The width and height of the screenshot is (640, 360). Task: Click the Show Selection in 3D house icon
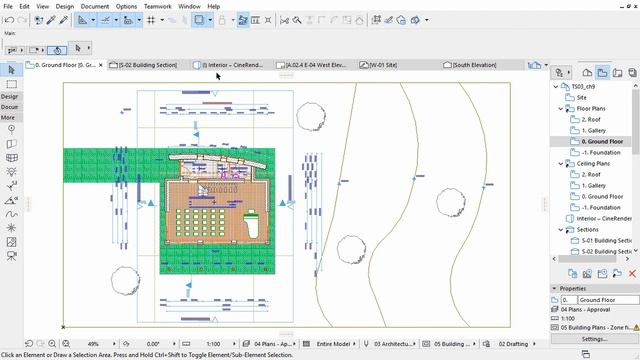point(359,20)
